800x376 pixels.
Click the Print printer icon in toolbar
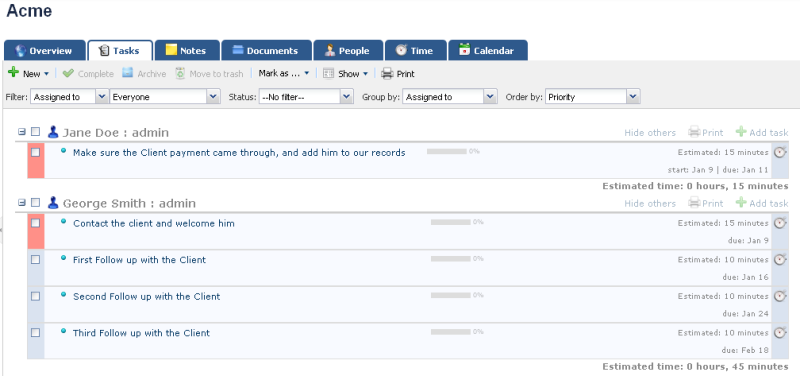coord(387,73)
